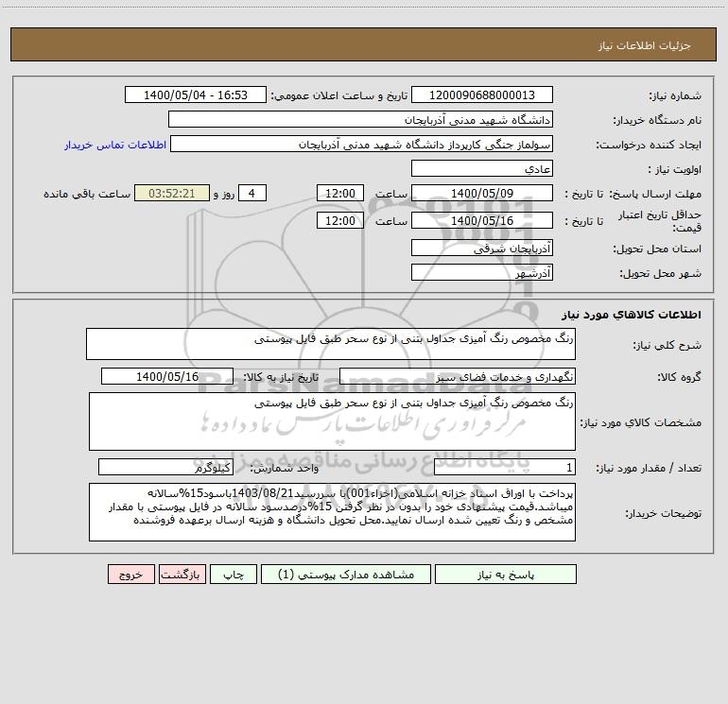Viewport: 728px width, 704px height.
Task: Open مشاهده مدارک پیوستی (1) attachments
Action: coord(346,575)
